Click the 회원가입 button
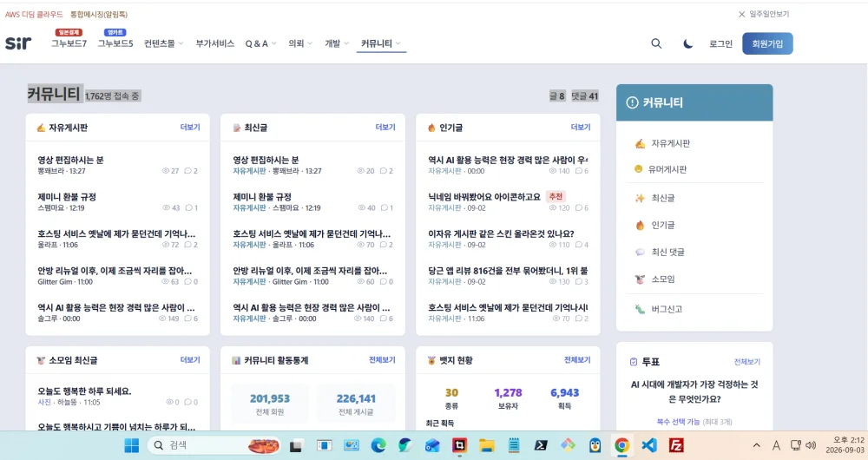This screenshot has width=868, height=460. 767,43
